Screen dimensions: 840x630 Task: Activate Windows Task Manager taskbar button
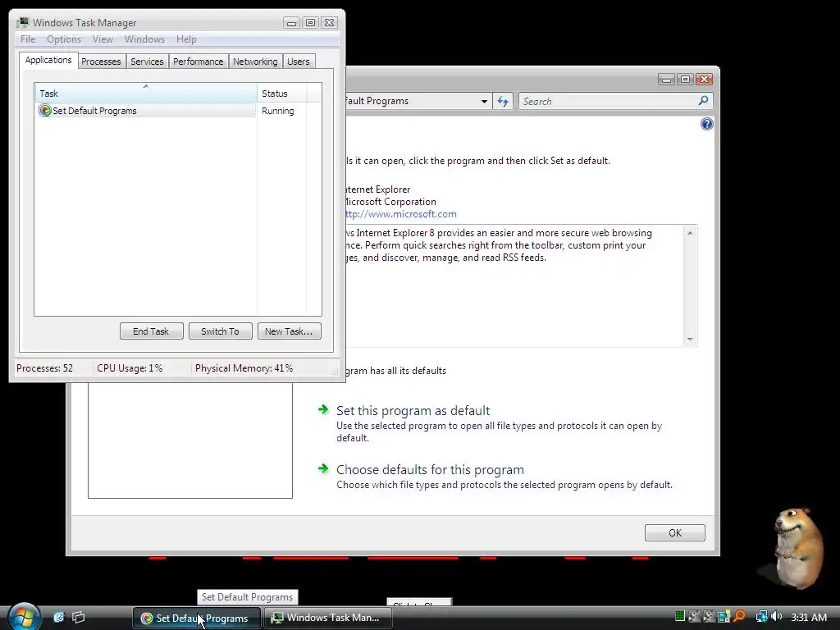(328, 619)
